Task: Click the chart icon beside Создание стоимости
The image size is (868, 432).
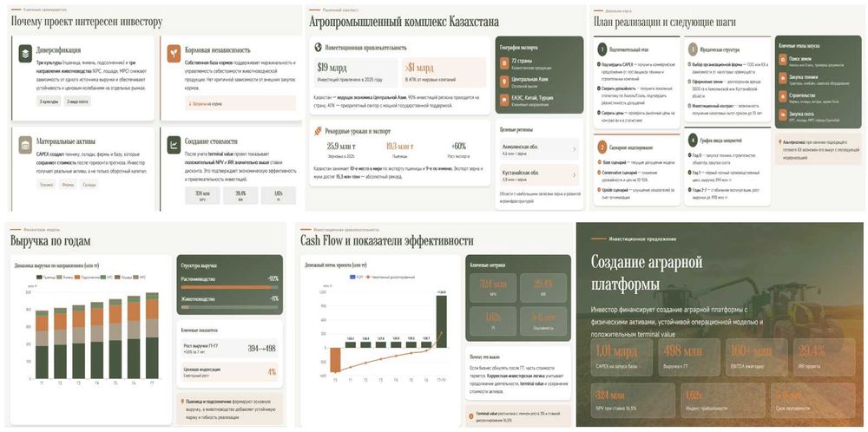Action: 174,144
